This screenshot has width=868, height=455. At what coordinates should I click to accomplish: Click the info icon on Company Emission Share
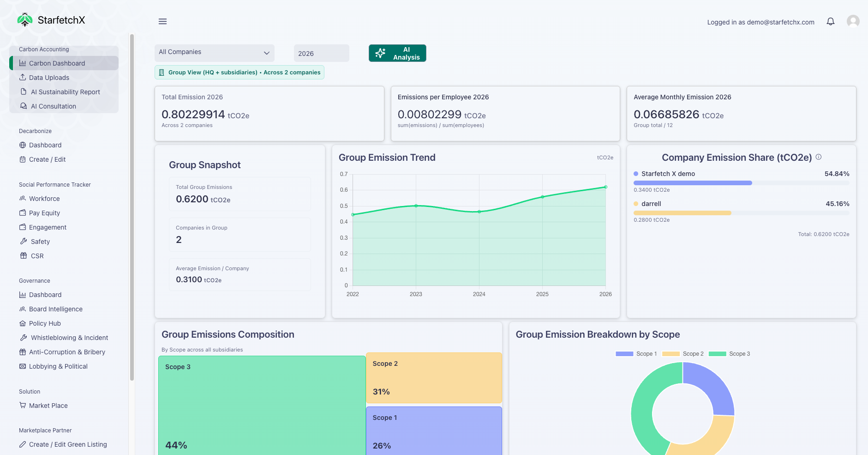tap(818, 157)
